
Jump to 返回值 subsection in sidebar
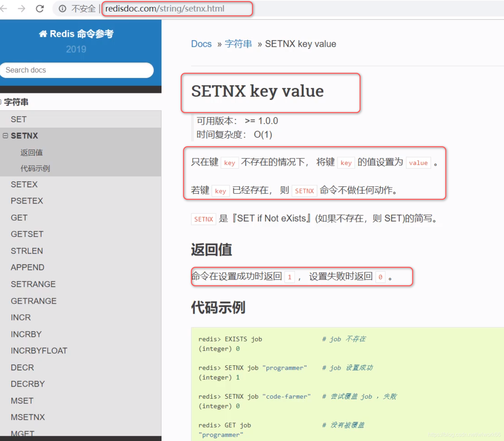(32, 152)
